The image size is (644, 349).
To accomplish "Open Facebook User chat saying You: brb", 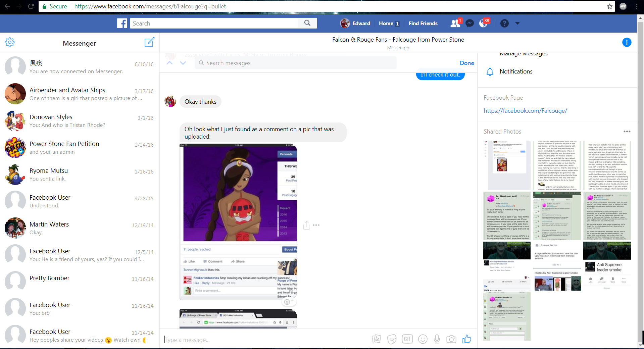I will pos(80,308).
